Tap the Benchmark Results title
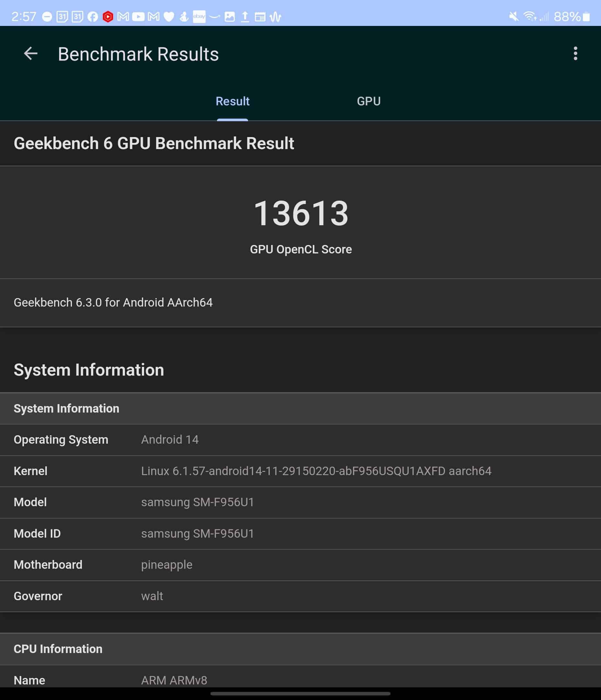This screenshot has height=700, width=601. click(138, 54)
